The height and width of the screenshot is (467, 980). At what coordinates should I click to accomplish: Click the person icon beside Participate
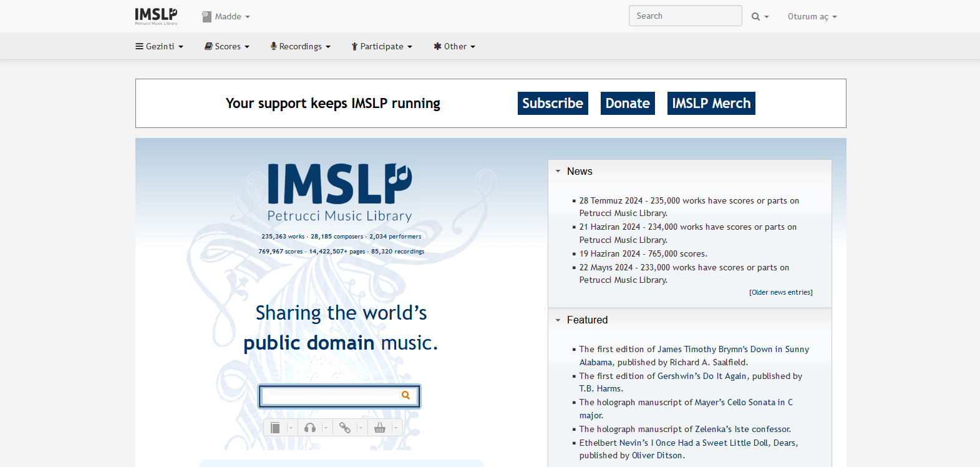[354, 46]
